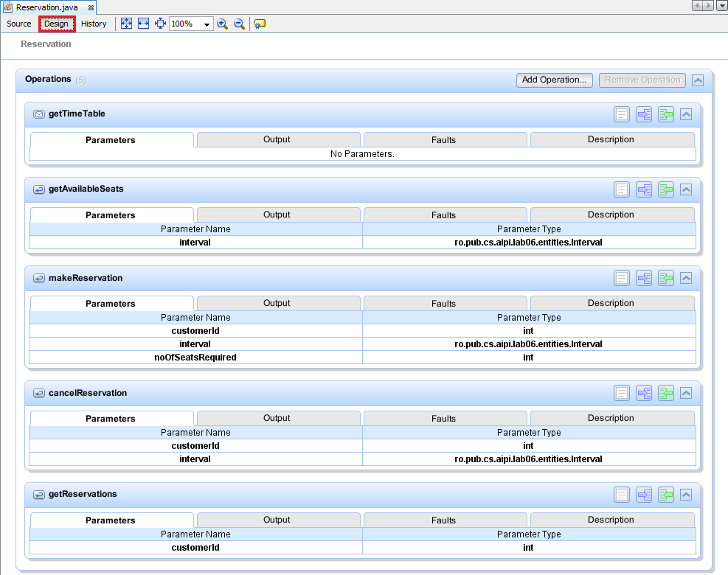Click the getAvailableSeats operation type icon
The image size is (728, 575).
[39, 189]
